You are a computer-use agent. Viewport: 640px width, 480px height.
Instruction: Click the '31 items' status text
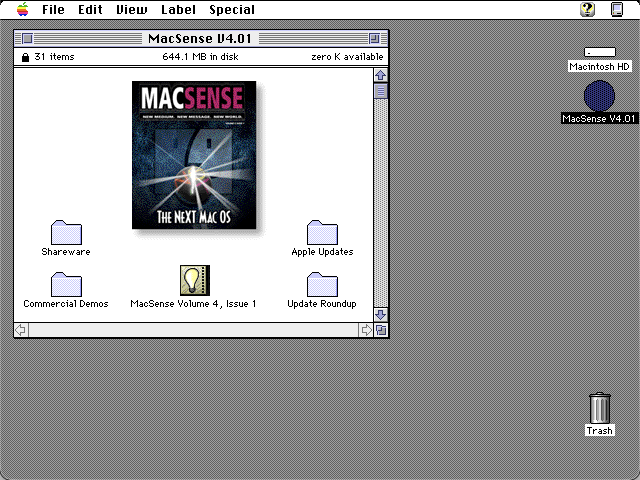pos(54,57)
